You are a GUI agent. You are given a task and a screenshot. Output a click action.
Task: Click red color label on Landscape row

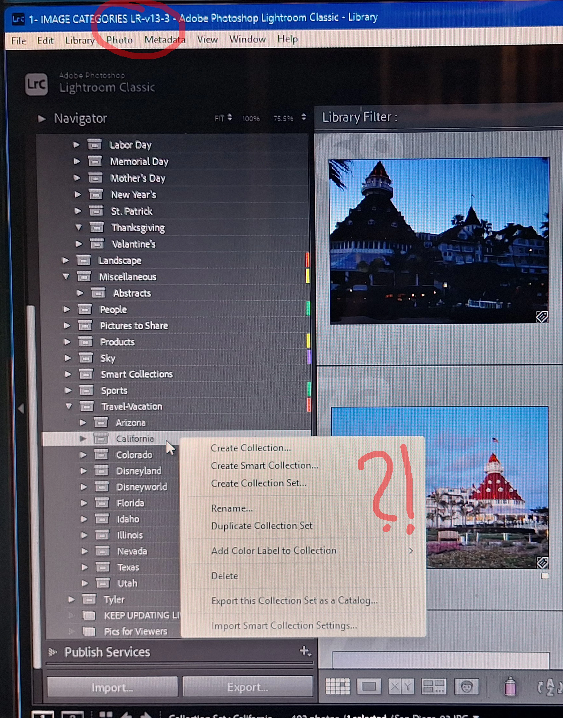pos(308,260)
